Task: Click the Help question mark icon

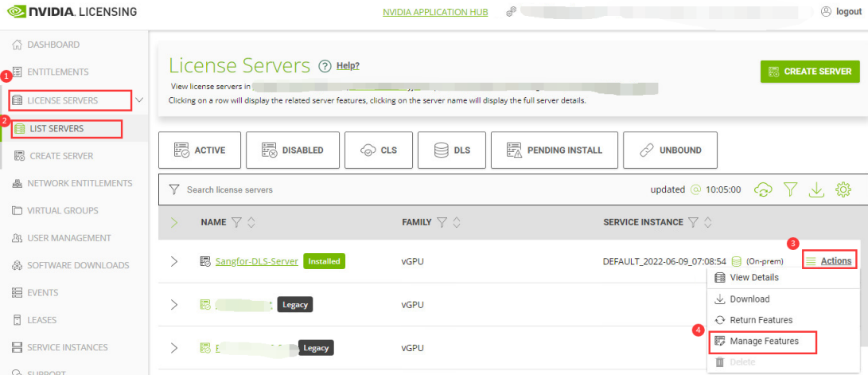Action: tap(325, 66)
